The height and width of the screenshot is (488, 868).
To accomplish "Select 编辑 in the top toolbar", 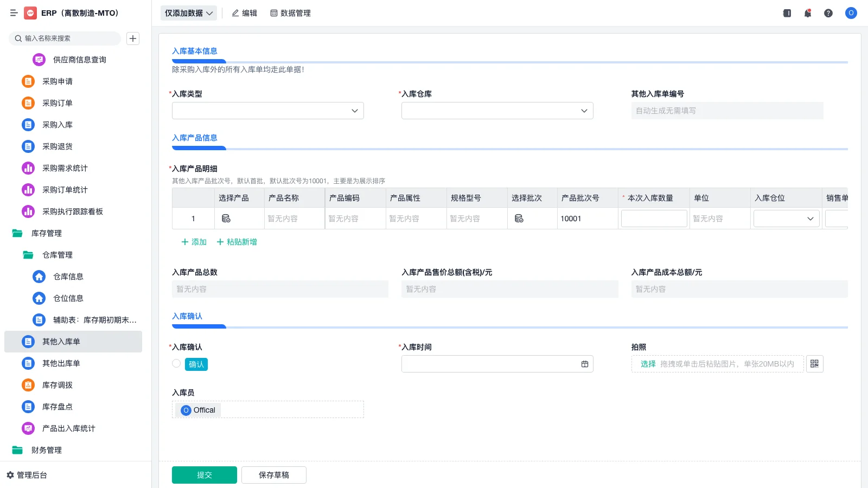I will [244, 13].
